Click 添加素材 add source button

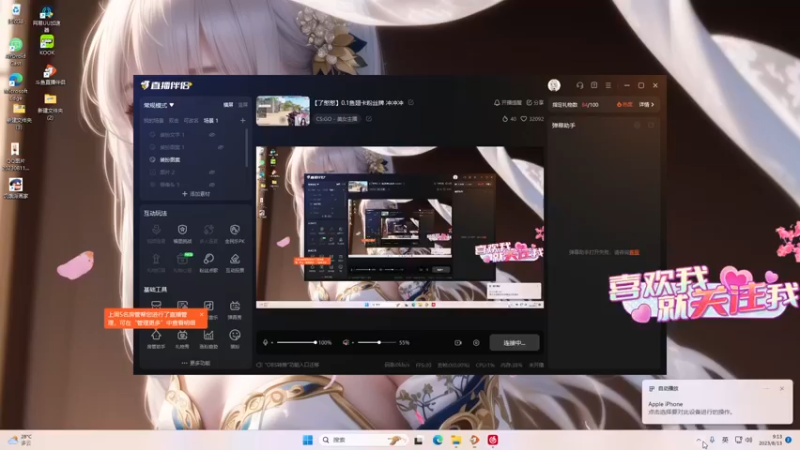coord(196,194)
